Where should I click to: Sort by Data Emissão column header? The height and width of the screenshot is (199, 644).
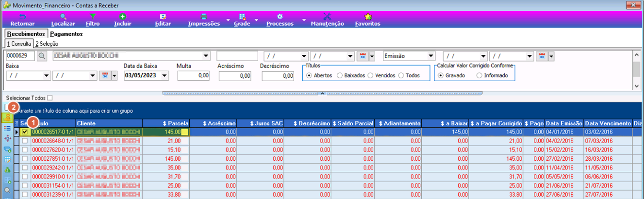tap(564, 123)
